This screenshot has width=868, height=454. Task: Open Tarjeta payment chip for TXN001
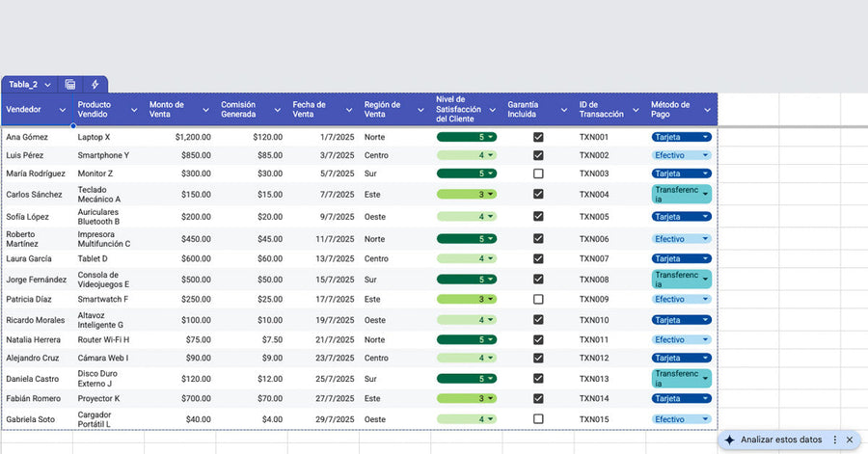pos(682,137)
